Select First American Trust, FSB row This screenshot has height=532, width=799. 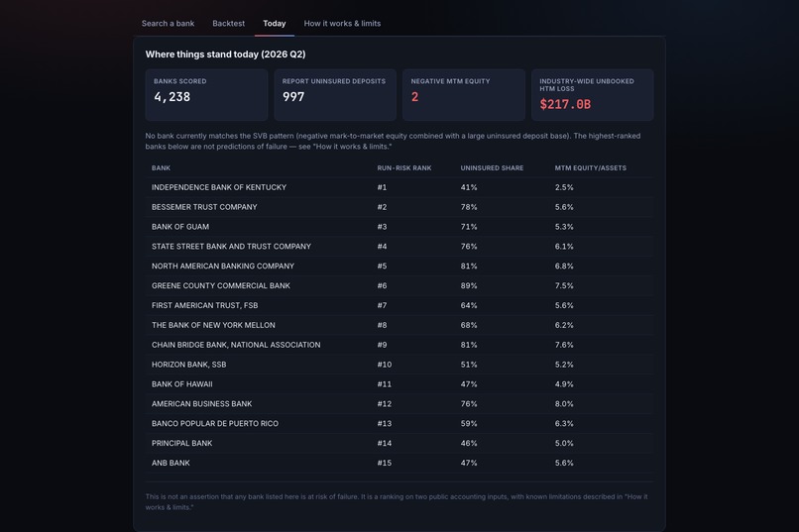(399, 305)
